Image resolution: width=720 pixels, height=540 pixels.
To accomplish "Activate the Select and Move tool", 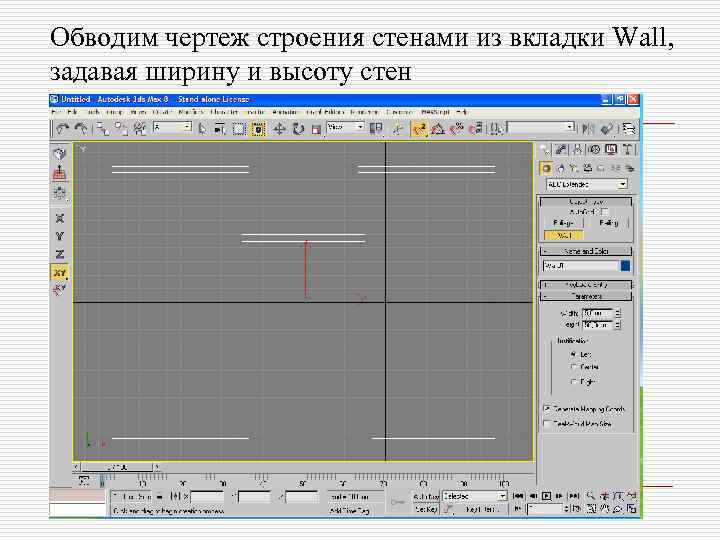I will [279, 129].
